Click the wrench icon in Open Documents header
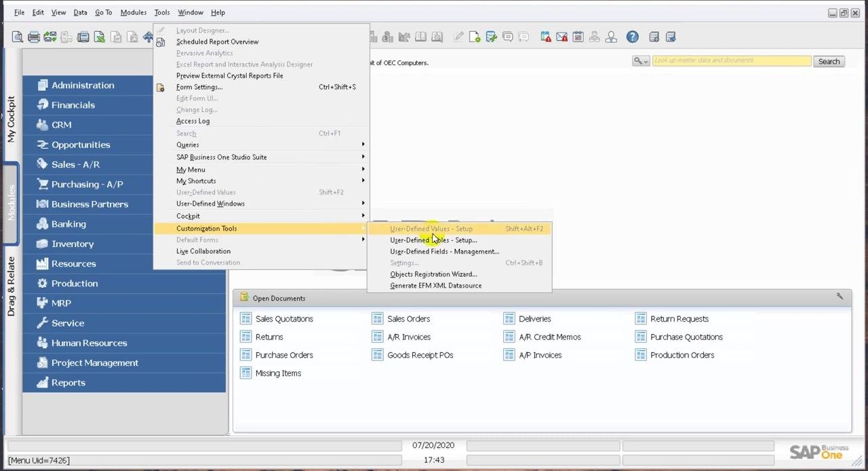 click(x=840, y=297)
